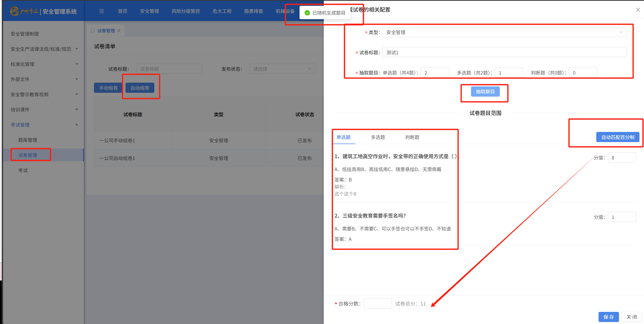
Task: Click the company logo in header
Action: 14,11
